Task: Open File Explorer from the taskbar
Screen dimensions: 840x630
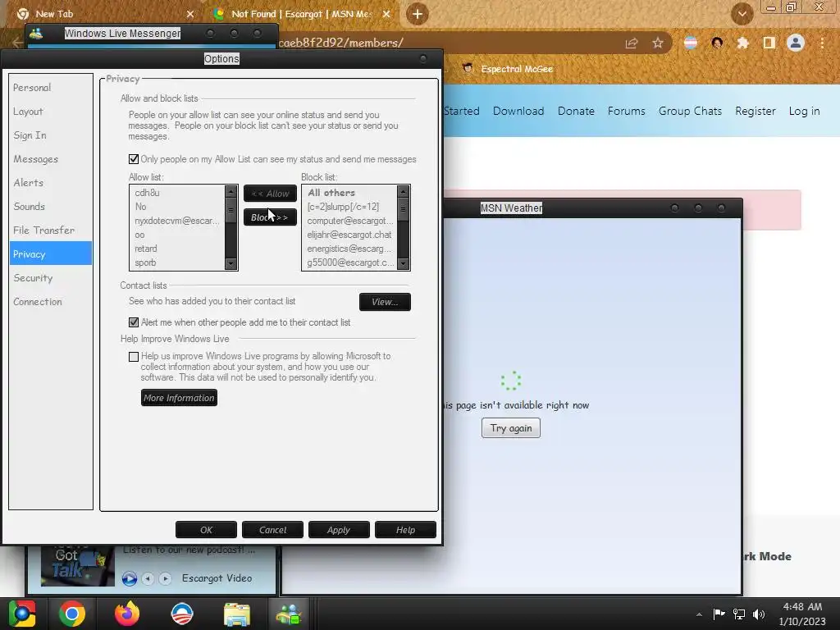Action: click(x=237, y=614)
